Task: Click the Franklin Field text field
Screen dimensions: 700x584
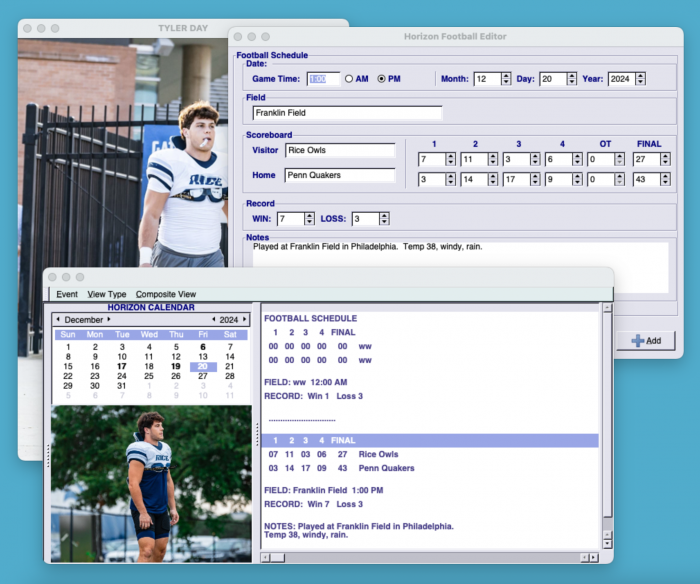Action: click(346, 113)
